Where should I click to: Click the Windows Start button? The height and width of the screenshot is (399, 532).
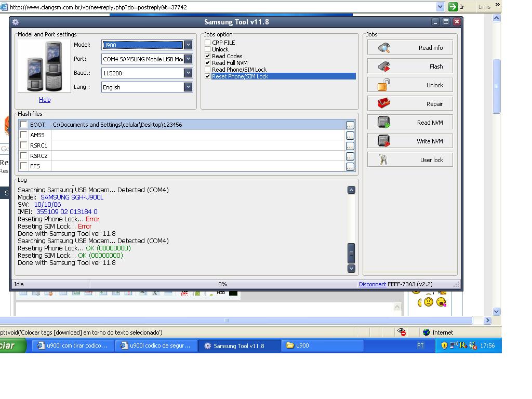click(12, 345)
